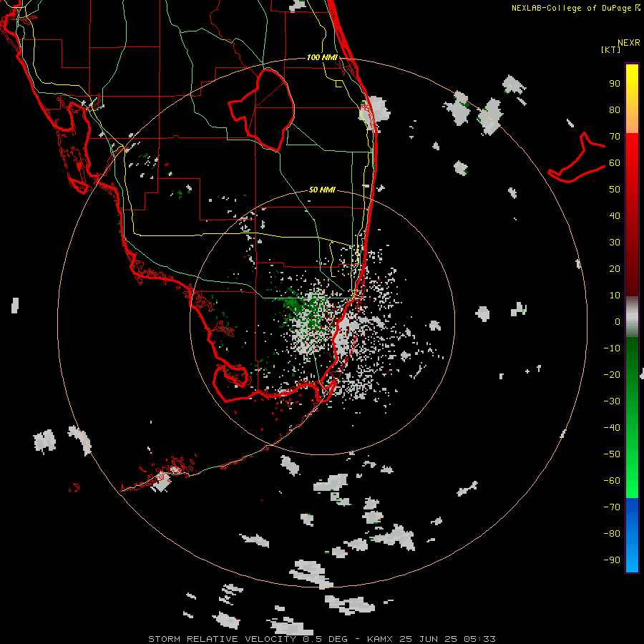Click the 40 value on velocity scale
The image size is (644, 644).
tap(615, 215)
